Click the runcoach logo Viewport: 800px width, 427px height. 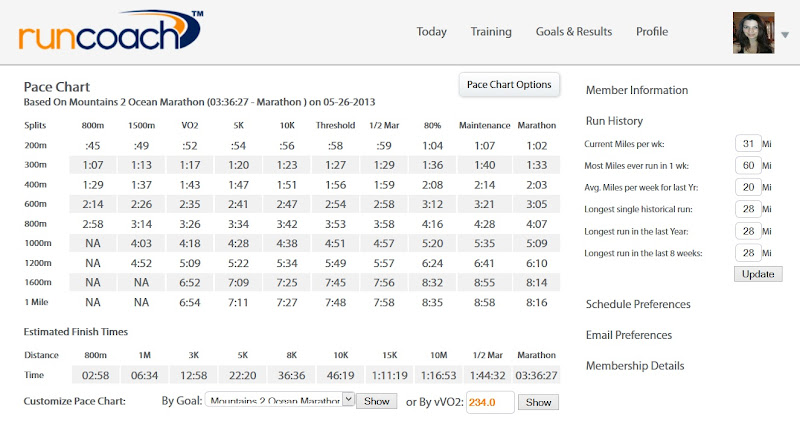pyautogui.click(x=111, y=32)
